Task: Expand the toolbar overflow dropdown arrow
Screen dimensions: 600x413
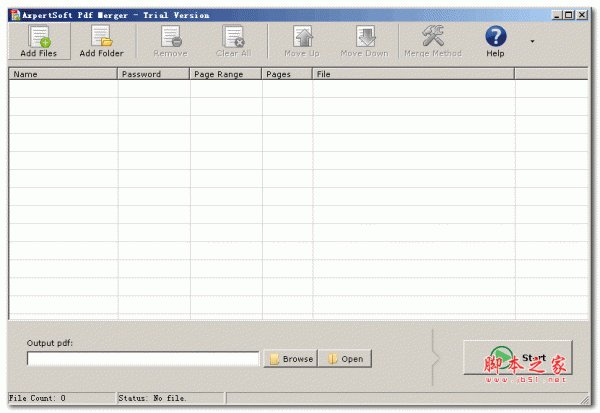Action: click(x=532, y=41)
